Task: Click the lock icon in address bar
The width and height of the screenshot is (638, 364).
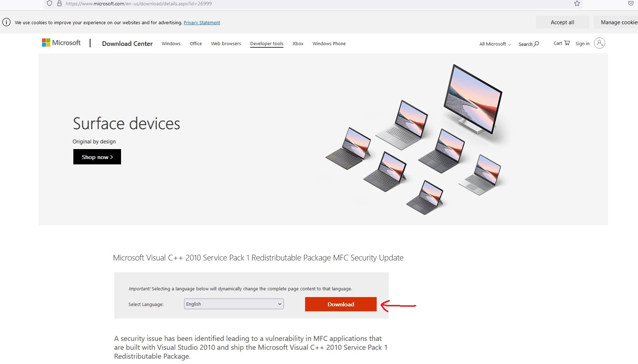Action: coord(59,4)
